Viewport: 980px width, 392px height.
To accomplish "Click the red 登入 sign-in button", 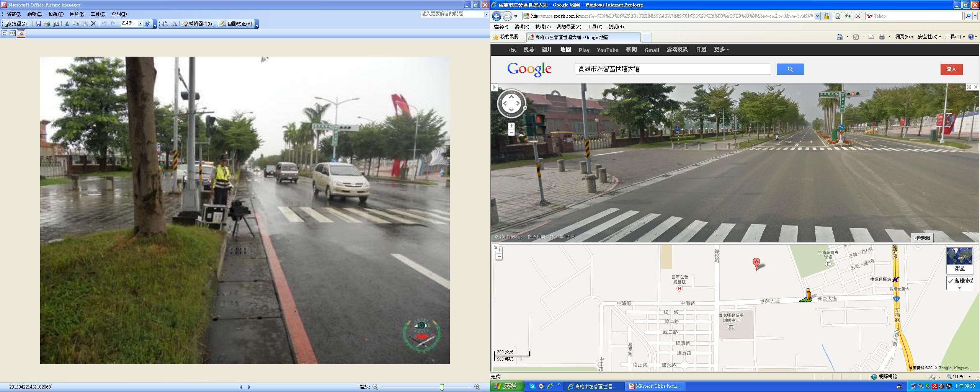I will pos(951,69).
